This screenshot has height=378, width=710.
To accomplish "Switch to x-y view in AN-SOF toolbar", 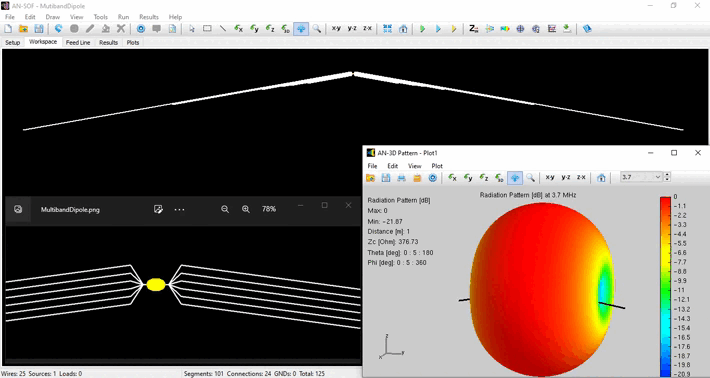I will coord(336,29).
